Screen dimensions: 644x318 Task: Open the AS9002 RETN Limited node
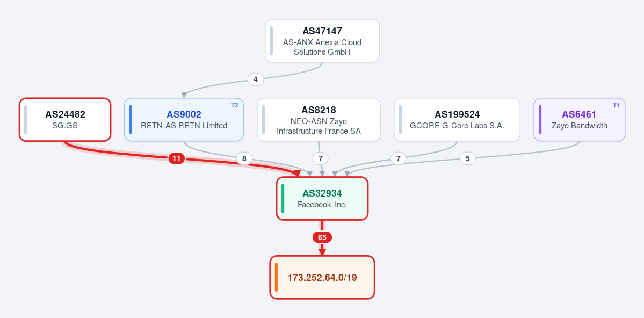(x=184, y=120)
